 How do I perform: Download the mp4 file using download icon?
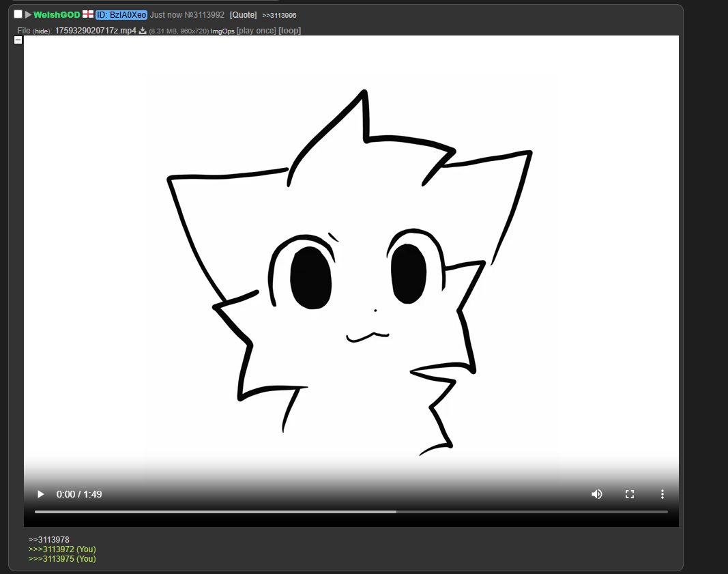[143, 31]
